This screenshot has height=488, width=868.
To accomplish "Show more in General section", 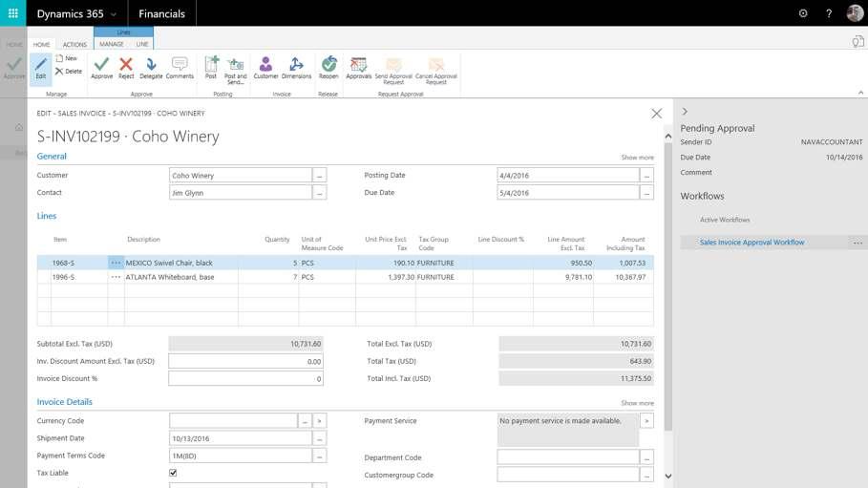I will pos(637,158).
